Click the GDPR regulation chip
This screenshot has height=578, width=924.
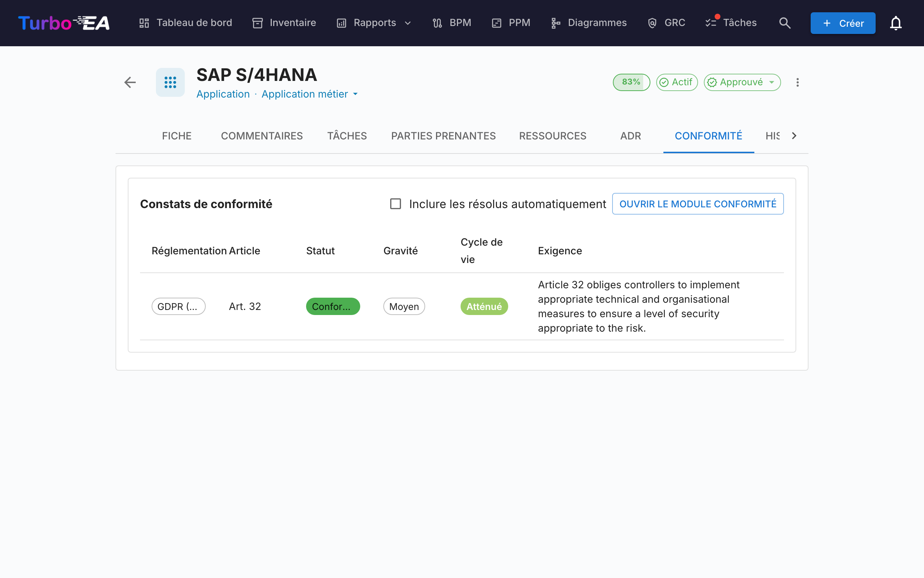[x=179, y=306]
